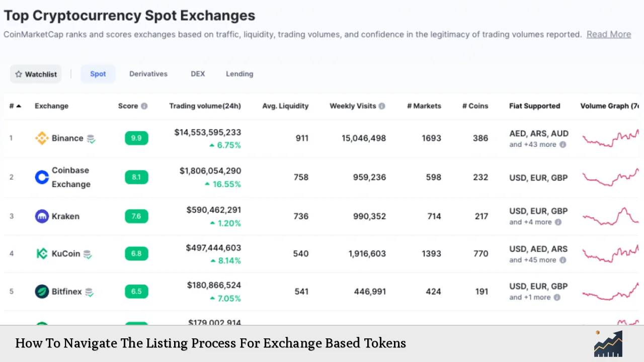644x362 pixels.
Task: Click the Exchange column header
Action: (51, 106)
